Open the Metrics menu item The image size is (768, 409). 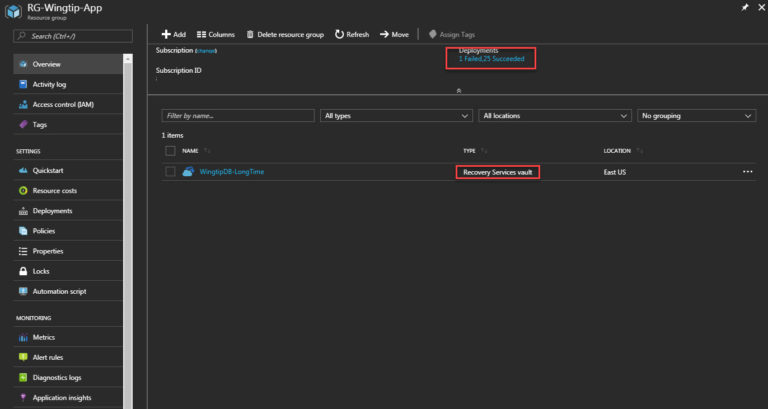tap(68, 337)
